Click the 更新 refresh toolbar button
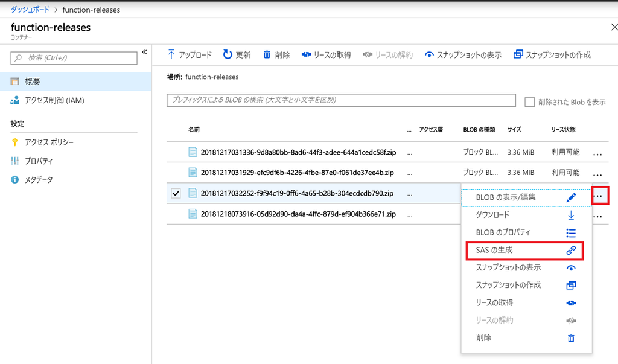618x364 pixels. [x=237, y=55]
